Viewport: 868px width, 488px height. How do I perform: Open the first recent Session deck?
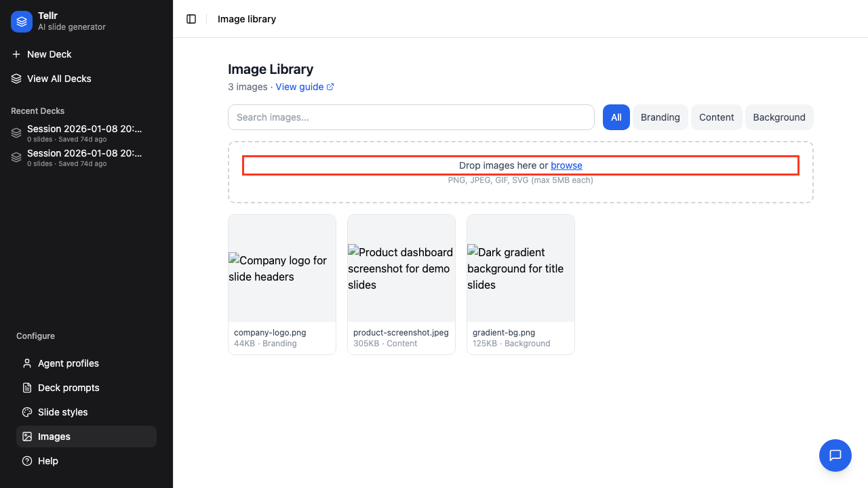point(84,133)
